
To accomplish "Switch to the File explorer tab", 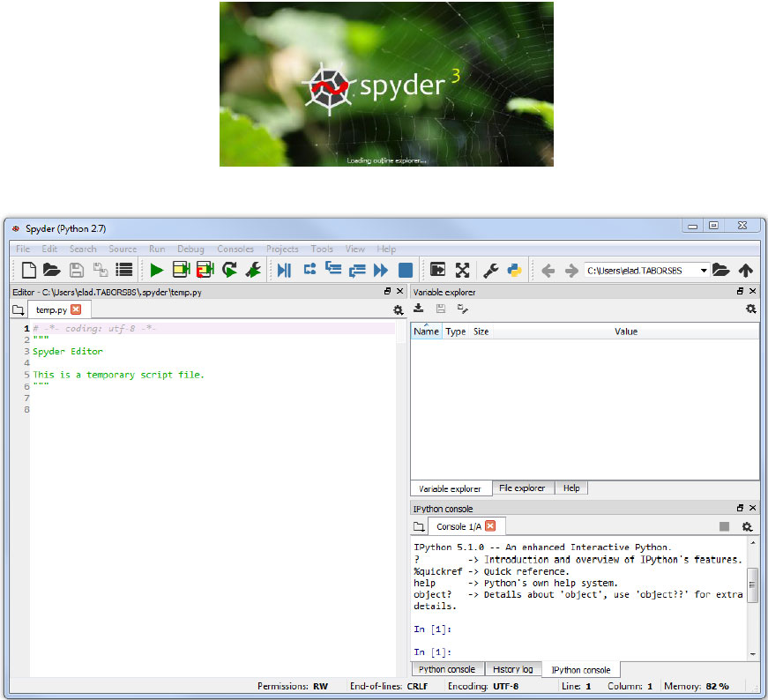I will [522, 488].
